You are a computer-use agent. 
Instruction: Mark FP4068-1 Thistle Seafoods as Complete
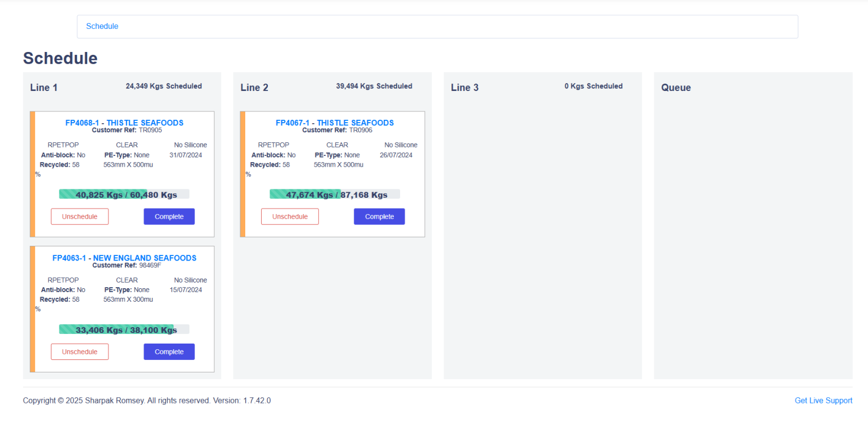pyautogui.click(x=169, y=216)
